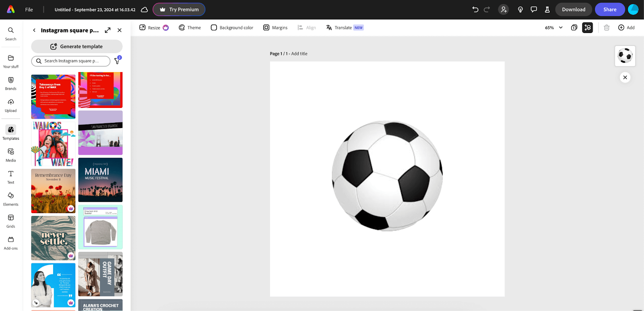This screenshot has width=644, height=311.
Task: Choose the Game Day Outfit template
Action: tap(100, 274)
